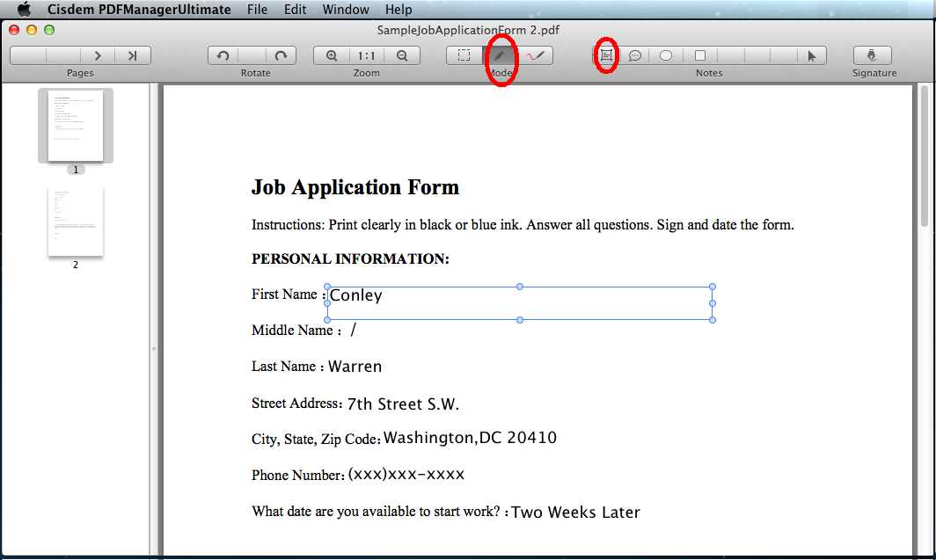This screenshot has width=936, height=560.
Task: Select page 2 thumbnail
Action: pos(76,222)
